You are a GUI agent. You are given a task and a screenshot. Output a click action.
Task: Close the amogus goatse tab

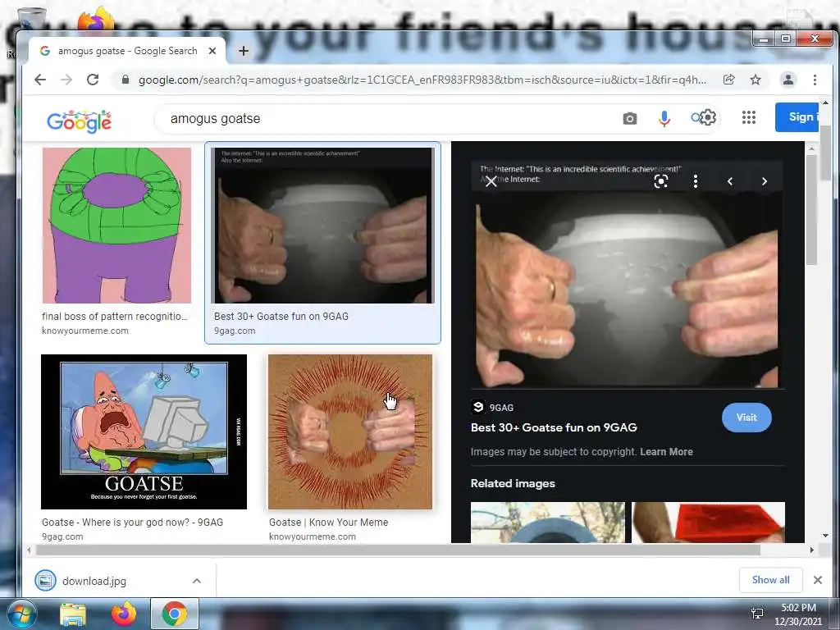212,51
